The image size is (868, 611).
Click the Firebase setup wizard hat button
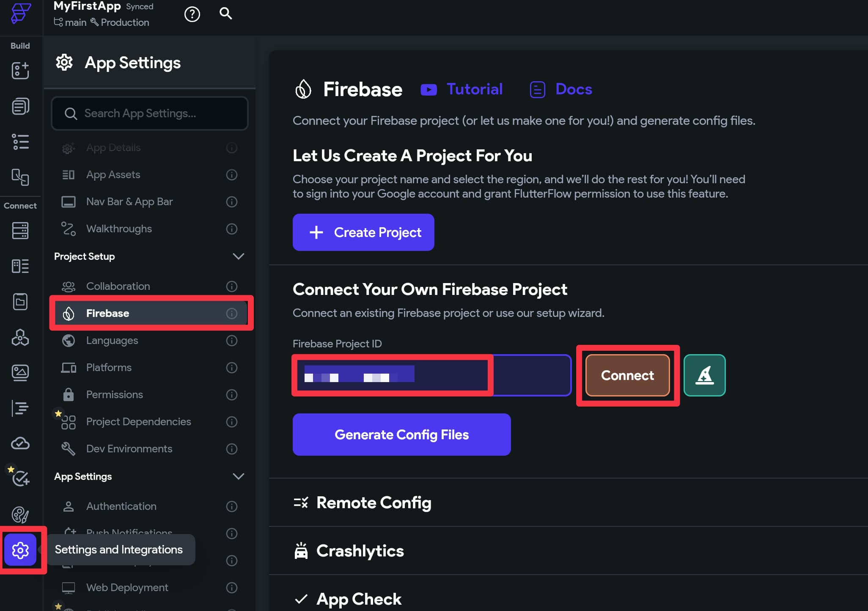705,375
